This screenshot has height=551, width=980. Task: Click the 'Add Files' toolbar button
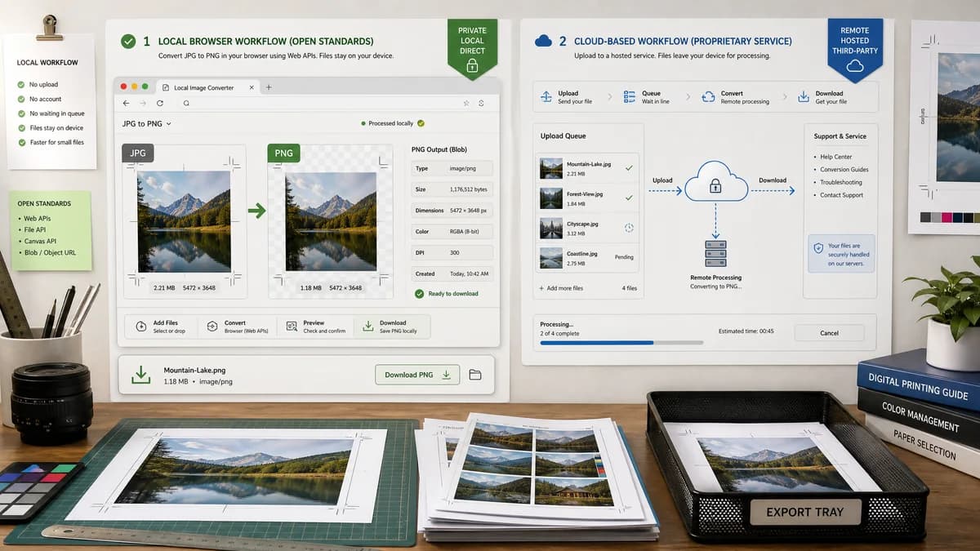[161, 327]
